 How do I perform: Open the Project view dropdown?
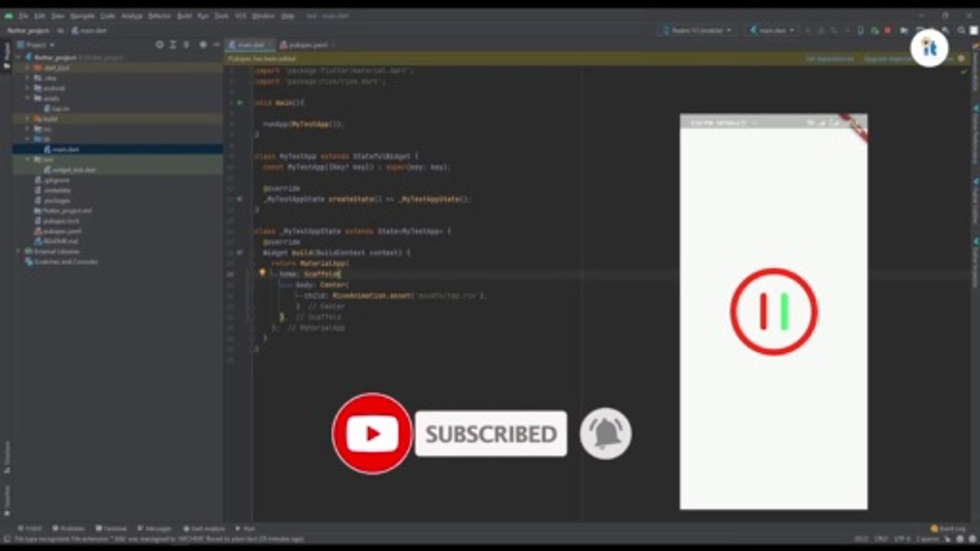[x=37, y=44]
